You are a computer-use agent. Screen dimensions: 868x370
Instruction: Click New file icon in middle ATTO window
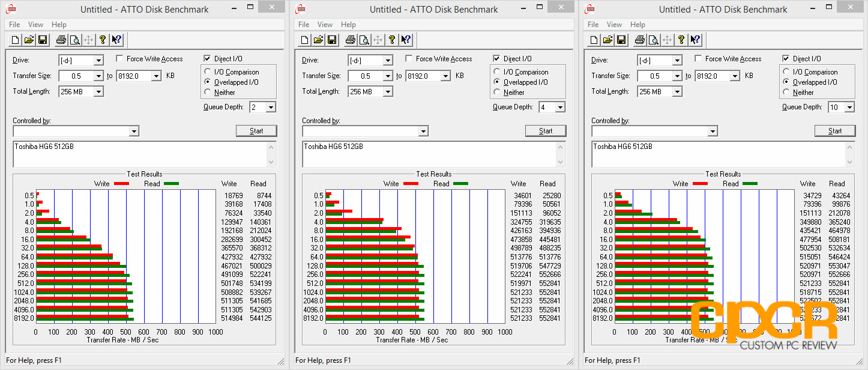tap(305, 40)
